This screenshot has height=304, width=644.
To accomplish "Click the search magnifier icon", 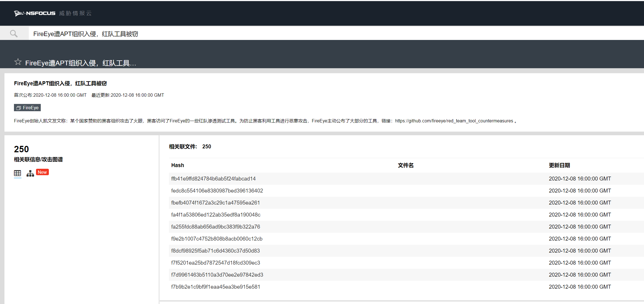I will (x=14, y=34).
